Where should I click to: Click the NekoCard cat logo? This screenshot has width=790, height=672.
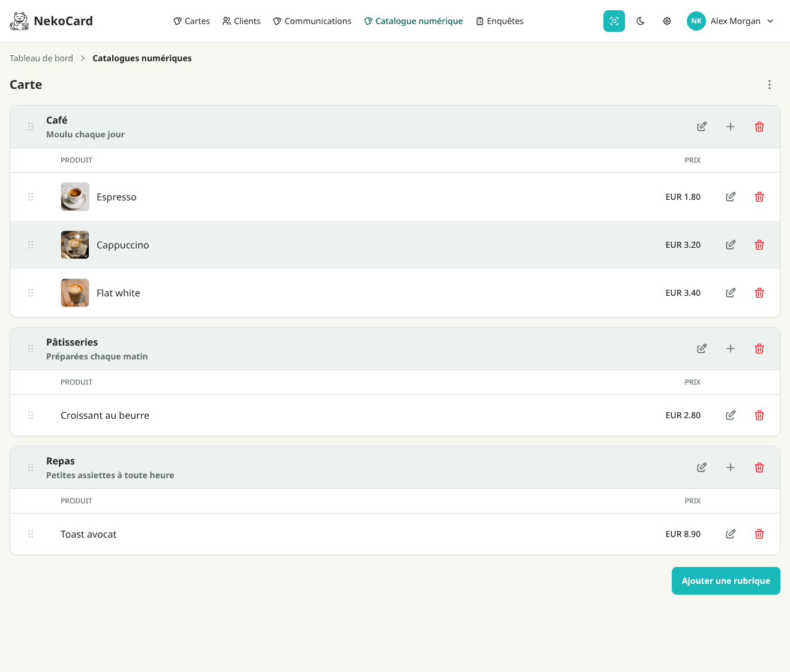click(x=19, y=21)
